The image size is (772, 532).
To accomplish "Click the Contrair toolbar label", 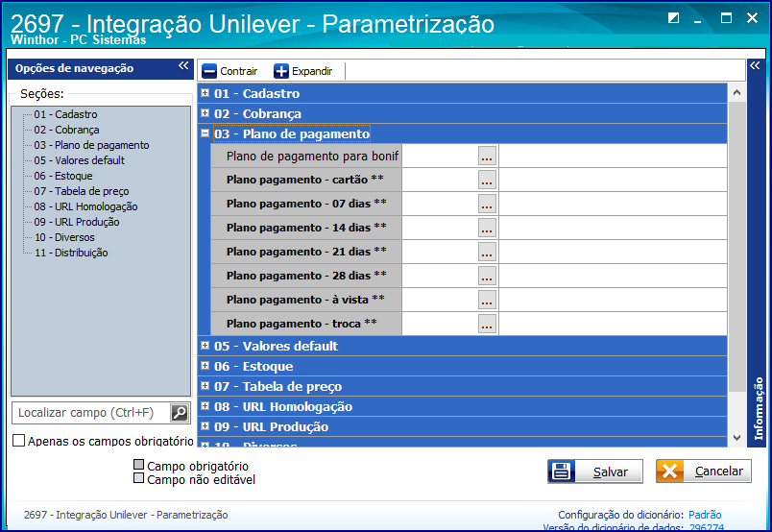I will [239, 71].
